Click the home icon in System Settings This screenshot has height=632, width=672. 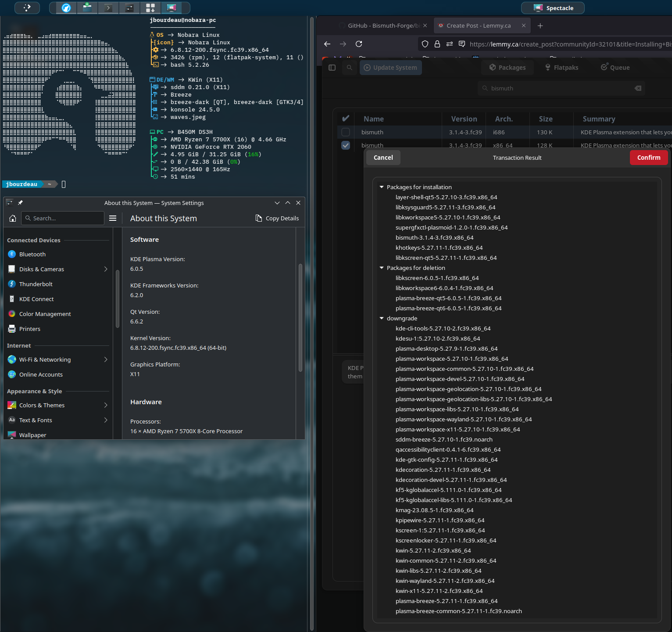[x=13, y=218]
